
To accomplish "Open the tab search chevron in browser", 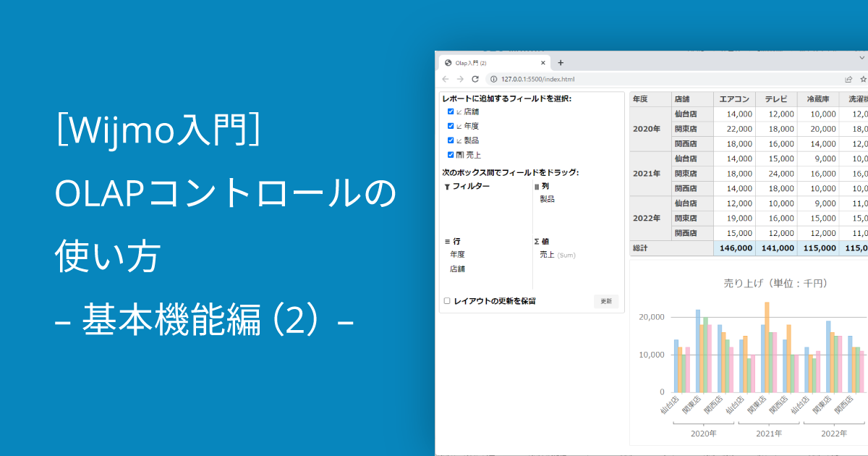I will pos(862,57).
